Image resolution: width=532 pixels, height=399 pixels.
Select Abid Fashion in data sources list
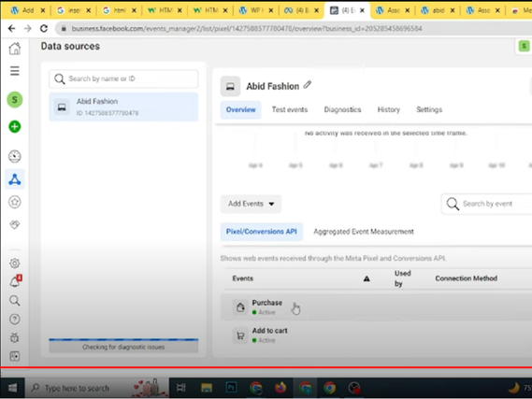tap(123, 107)
